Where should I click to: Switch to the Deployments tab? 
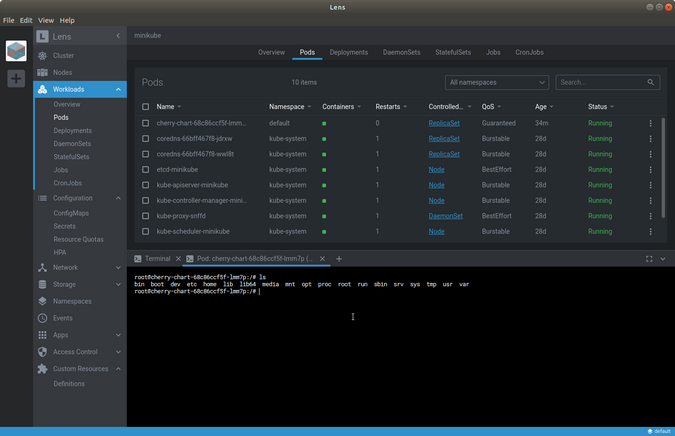349,52
